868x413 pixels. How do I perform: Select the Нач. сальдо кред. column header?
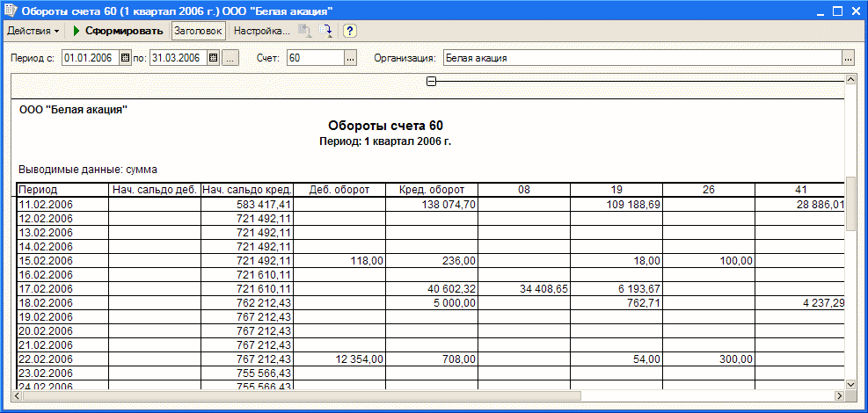[x=247, y=190]
